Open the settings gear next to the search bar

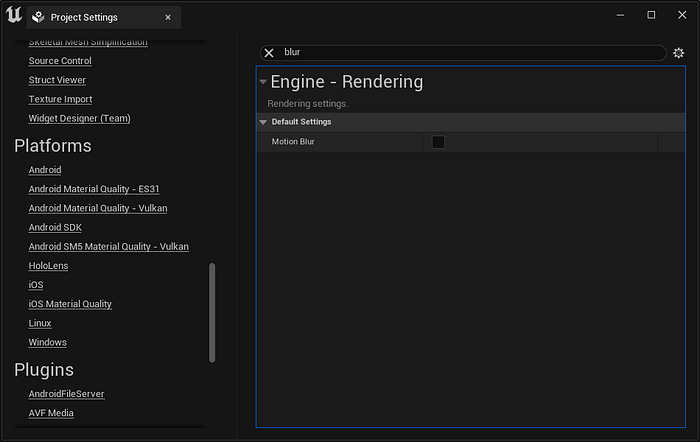click(x=679, y=53)
